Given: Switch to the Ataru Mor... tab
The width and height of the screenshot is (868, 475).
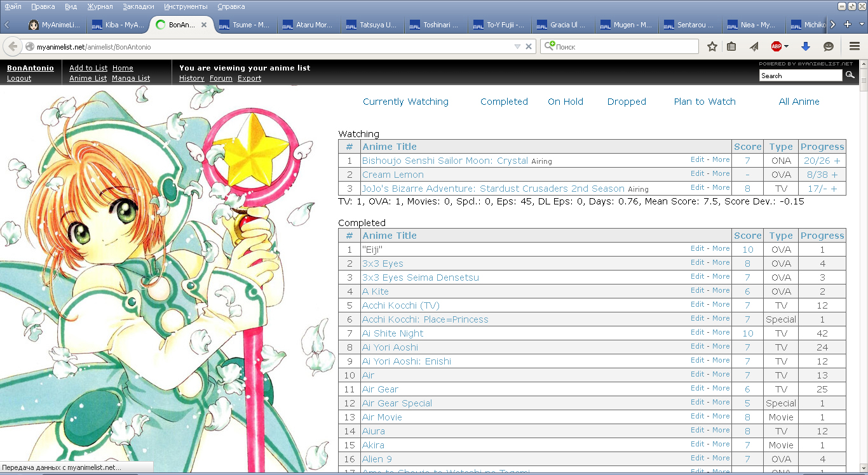Looking at the screenshot, I should 309,25.
